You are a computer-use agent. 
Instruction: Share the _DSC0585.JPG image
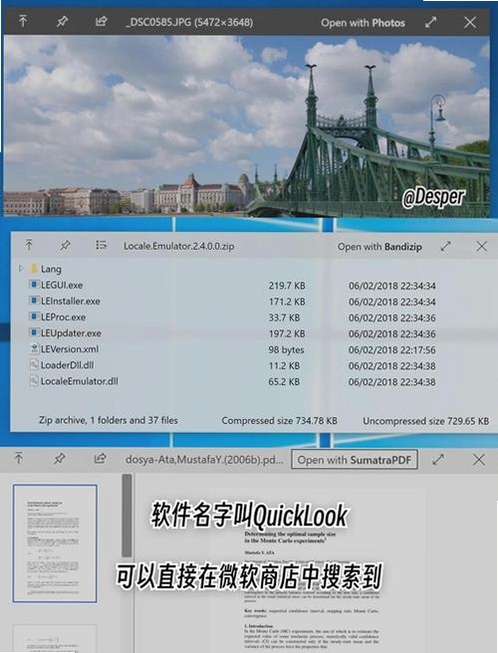(101, 21)
